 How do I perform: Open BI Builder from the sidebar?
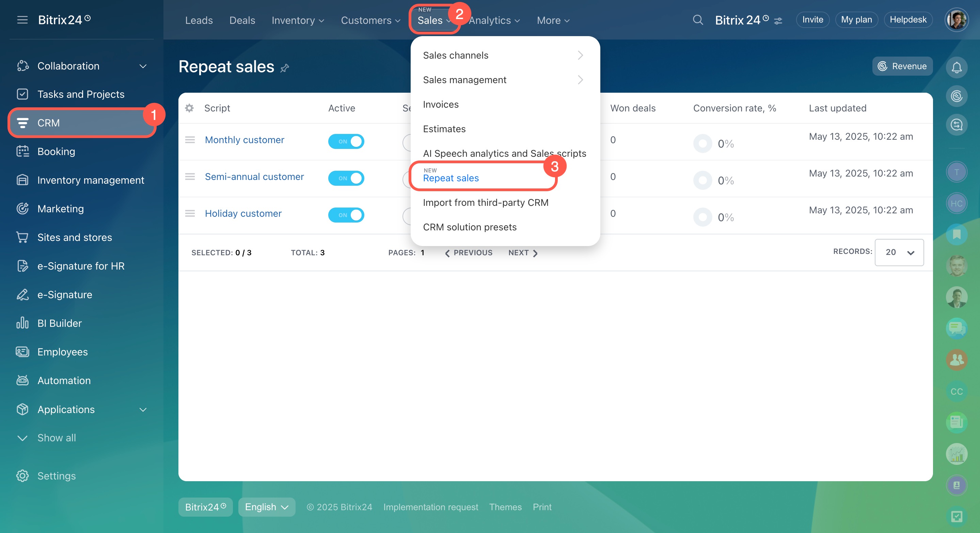tap(60, 323)
